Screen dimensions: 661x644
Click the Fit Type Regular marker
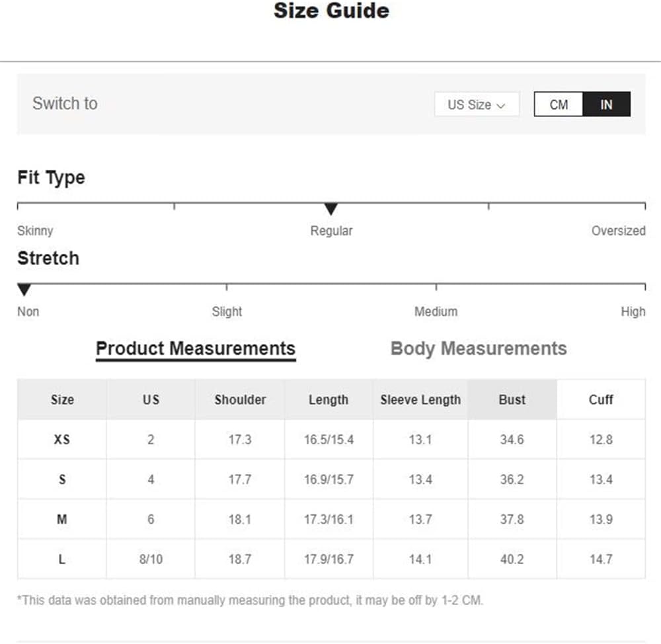point(331,209)
